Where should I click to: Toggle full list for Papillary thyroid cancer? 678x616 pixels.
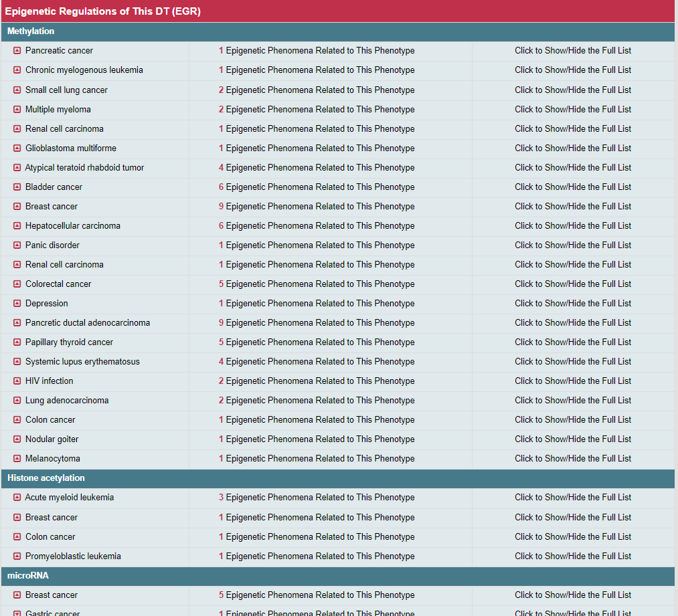[x=573, y=342]
